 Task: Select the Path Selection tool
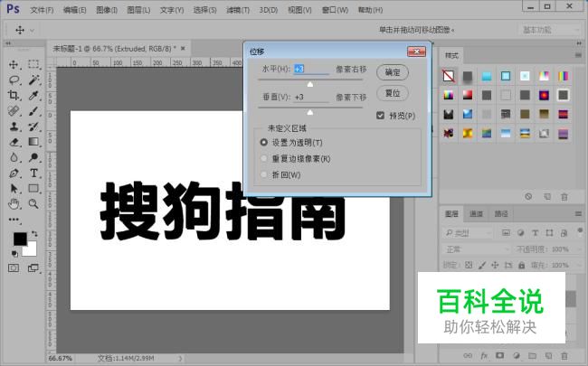point(14,189)
